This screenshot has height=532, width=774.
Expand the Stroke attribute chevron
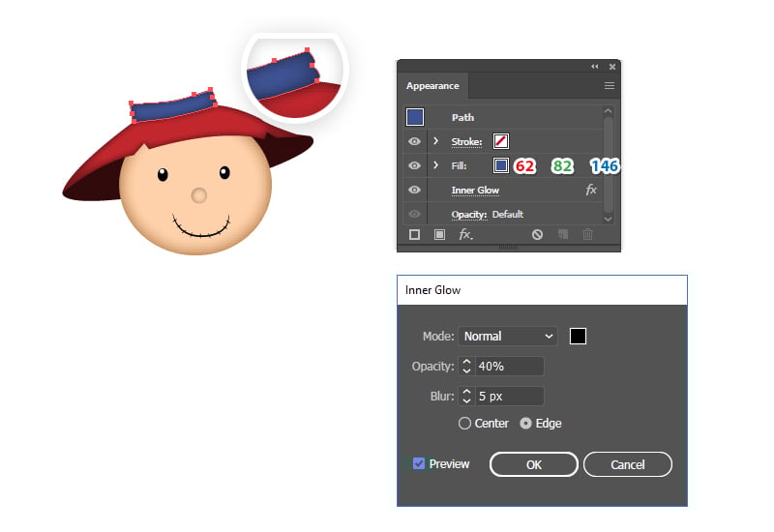[435, 141]
